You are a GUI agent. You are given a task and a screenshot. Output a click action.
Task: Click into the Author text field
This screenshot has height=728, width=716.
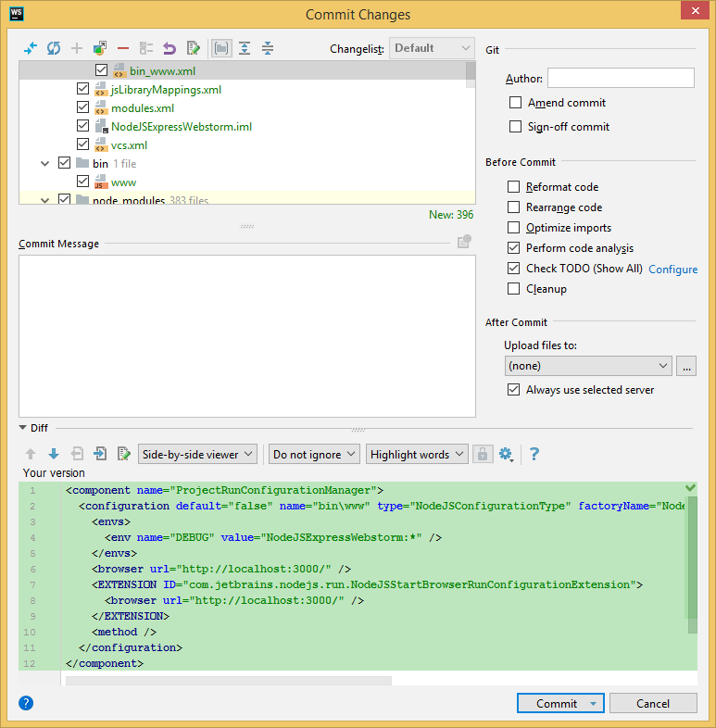coord(621,79)
